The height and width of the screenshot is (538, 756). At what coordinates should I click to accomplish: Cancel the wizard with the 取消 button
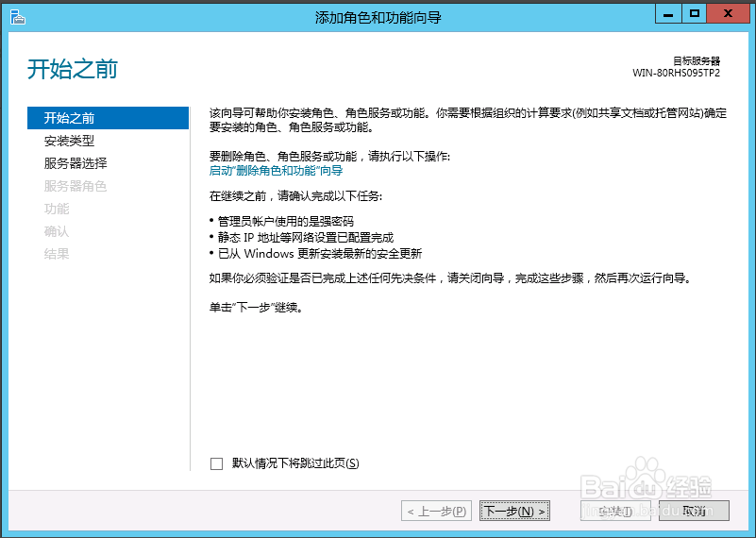point(694,512)
